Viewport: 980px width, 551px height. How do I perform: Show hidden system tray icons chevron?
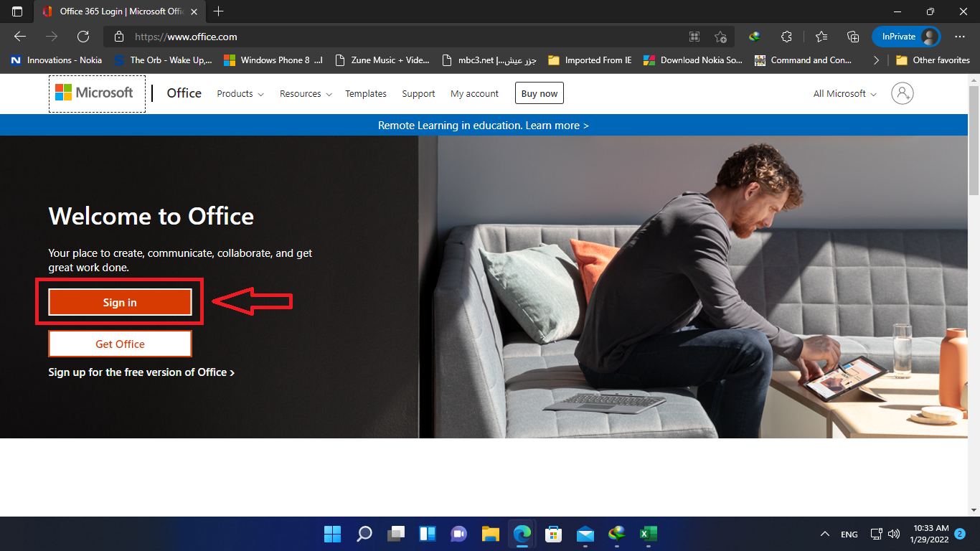825,534
